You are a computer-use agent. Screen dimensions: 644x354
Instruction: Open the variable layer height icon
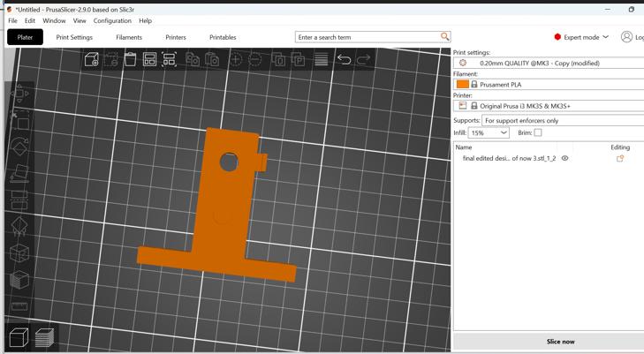coord(322,59)
